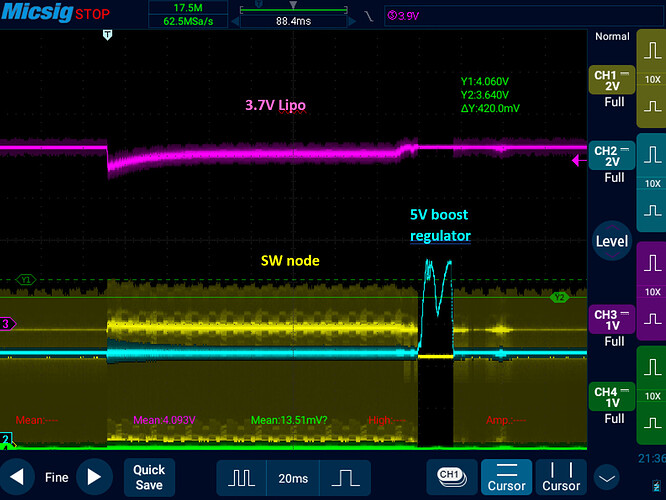Select the CH4 10X probe setting
Screen dimensions: 666x500
tap(652, 396)
